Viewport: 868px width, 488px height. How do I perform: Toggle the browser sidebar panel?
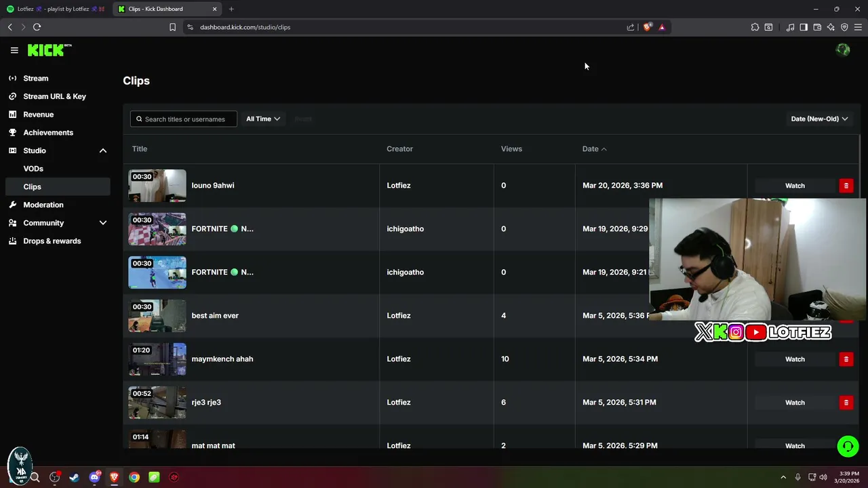(x=804, y=27)
